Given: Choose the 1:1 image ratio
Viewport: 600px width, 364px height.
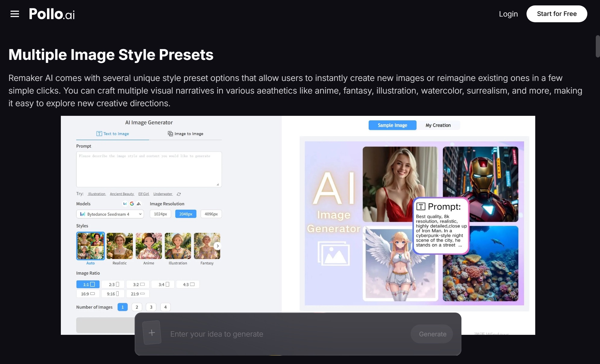Looking at the screenshot, I should click(x=88, y=284).
